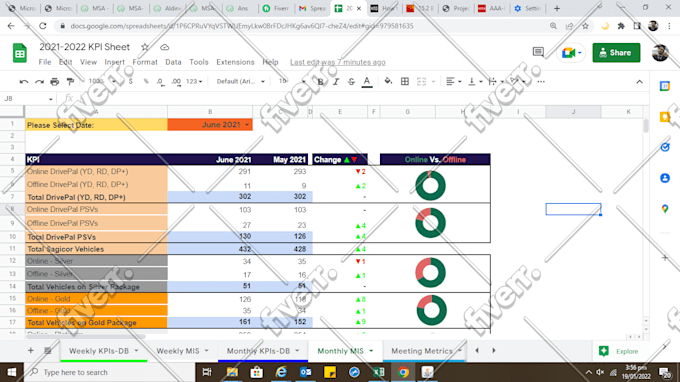Get add-ons with side panel plus

pos(665,258)
